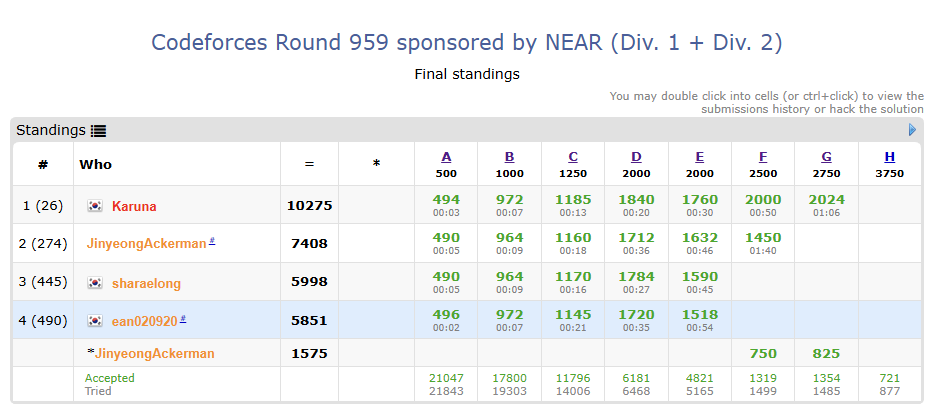Click the Accepted label in footer row
The width and height of the screenshot is (934, 410).
click(x=110, y=378)
